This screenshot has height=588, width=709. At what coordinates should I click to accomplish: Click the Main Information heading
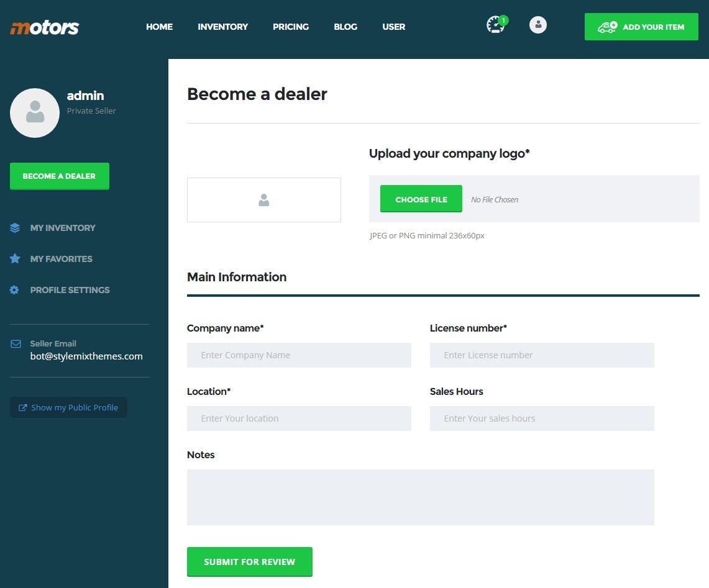point(237,277)
